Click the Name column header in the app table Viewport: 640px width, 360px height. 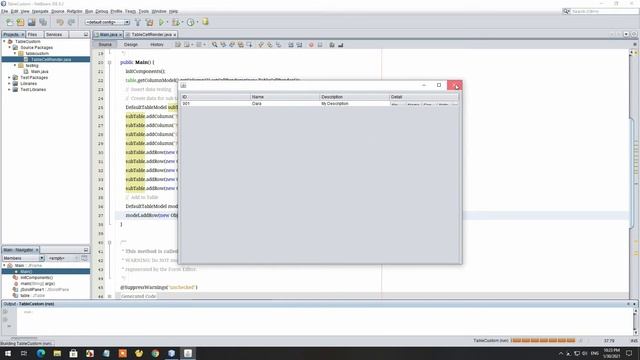284,97
